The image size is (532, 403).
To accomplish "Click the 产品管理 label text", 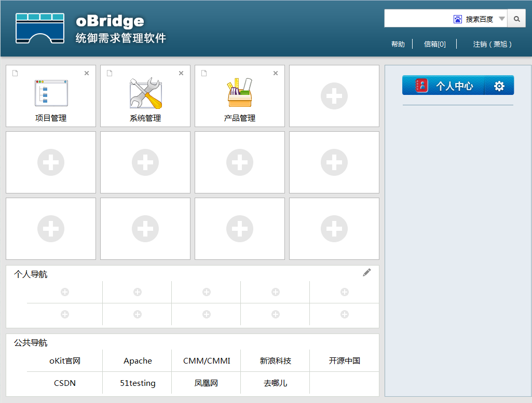I will [240, 118].
